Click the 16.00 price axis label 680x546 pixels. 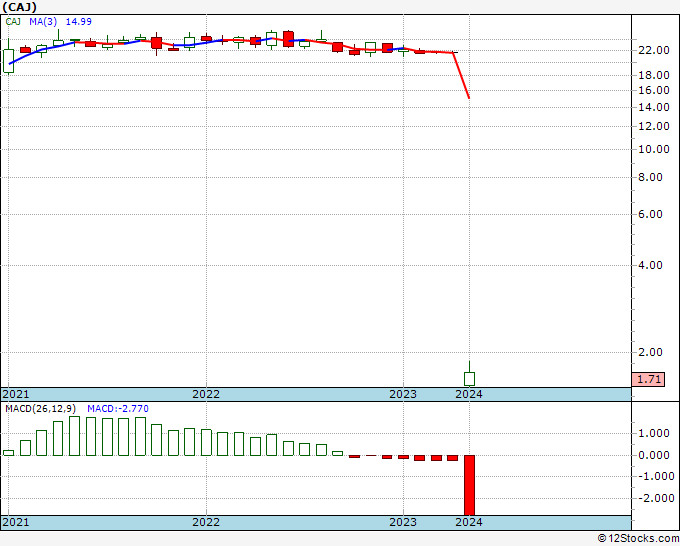(654, 90)
